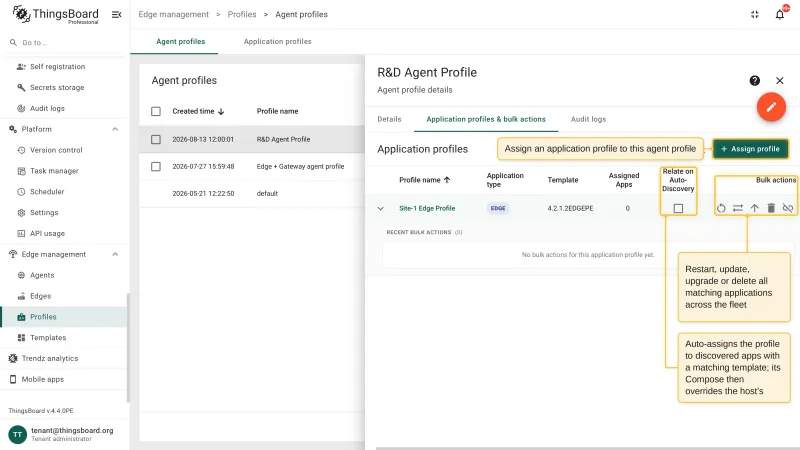Click the Secrets storage key icon

(21, 87)
